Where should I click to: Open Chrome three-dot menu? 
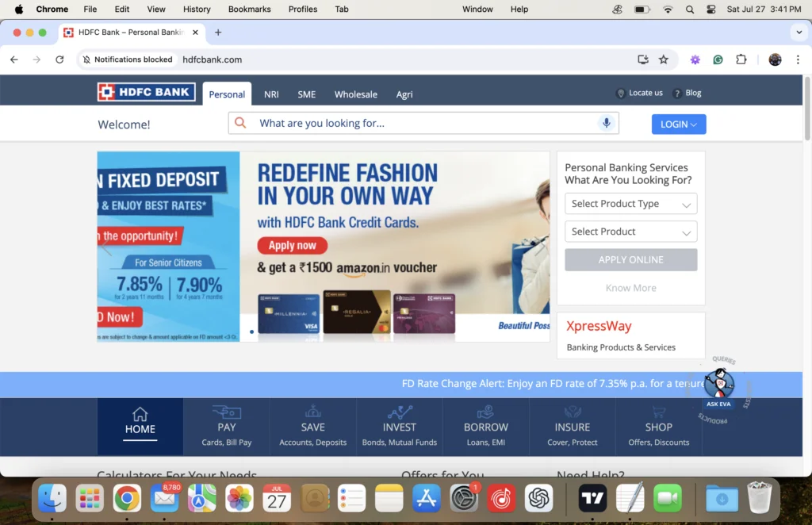pos(798,59)
